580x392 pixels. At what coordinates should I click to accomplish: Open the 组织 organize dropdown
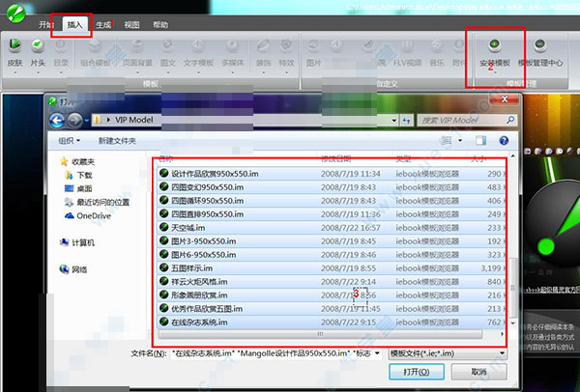click(74, 141)
